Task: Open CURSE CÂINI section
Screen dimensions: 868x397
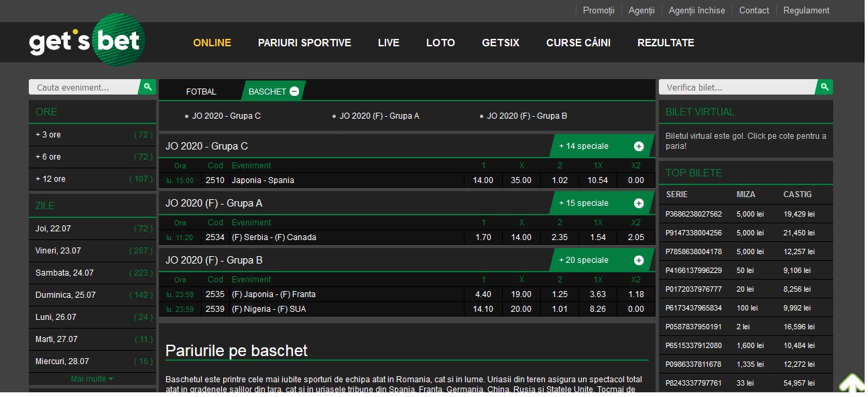Action: [x=578, y=43]
